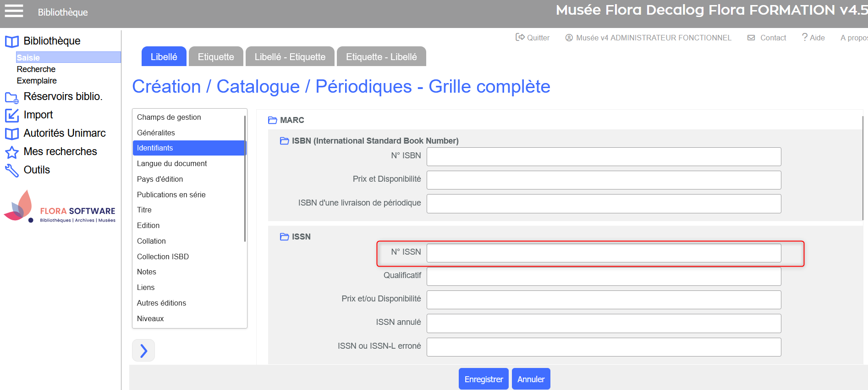This screenshot has width=868, height=390.
Task: Click the section list scrollbar
Action: point(245,179)
